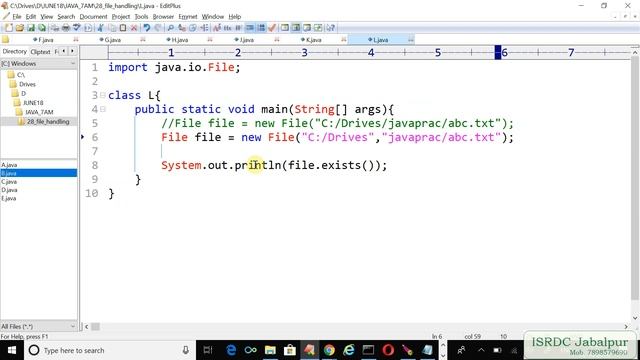
Task: Click the Windows Start button
Action: click(12, 350)
